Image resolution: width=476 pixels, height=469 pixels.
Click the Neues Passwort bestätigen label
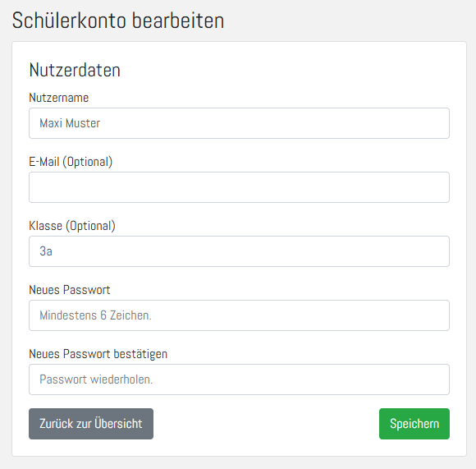(x=98, y=354)
